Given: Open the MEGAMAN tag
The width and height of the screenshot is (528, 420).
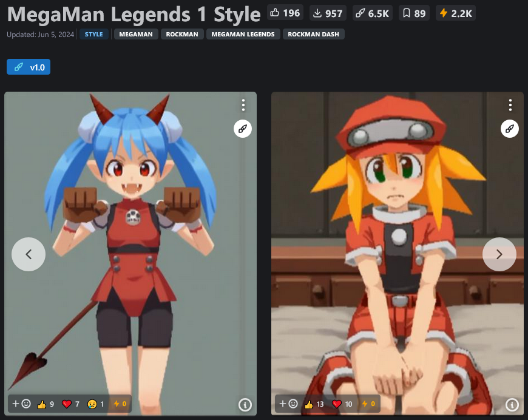Looking at the screenshot, I should click(136, 34).
